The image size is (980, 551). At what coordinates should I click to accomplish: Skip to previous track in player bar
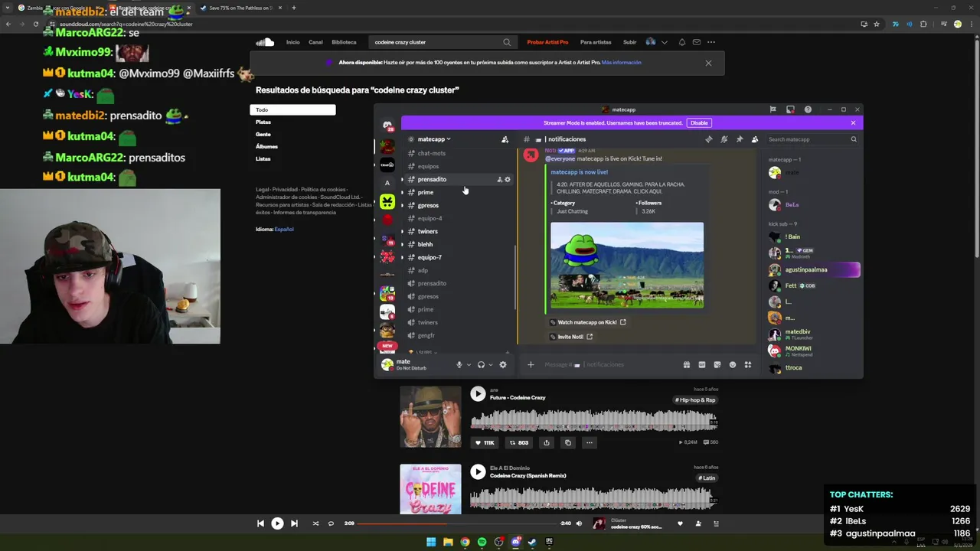260,523
